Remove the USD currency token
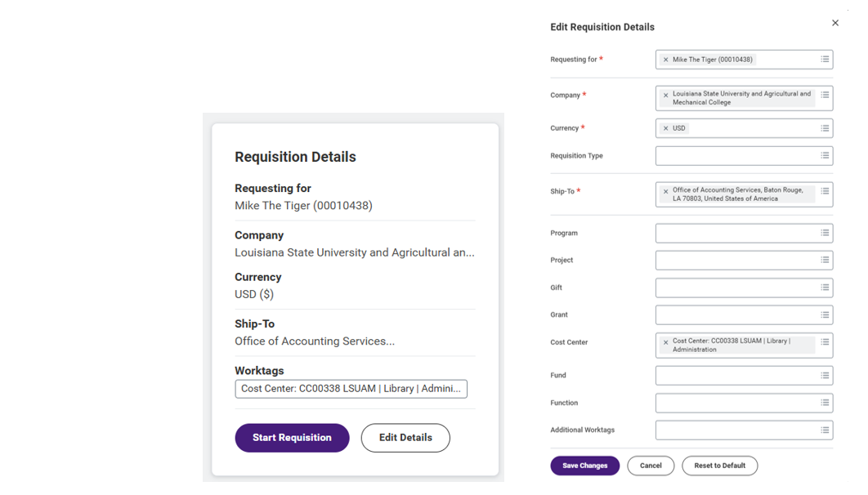868x495 pixels. tap(666, 127)
